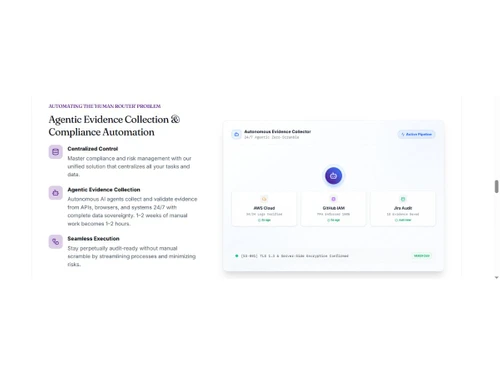
Task: Click the Automating the Human Router Problem label
Action: tap(105, 106)
